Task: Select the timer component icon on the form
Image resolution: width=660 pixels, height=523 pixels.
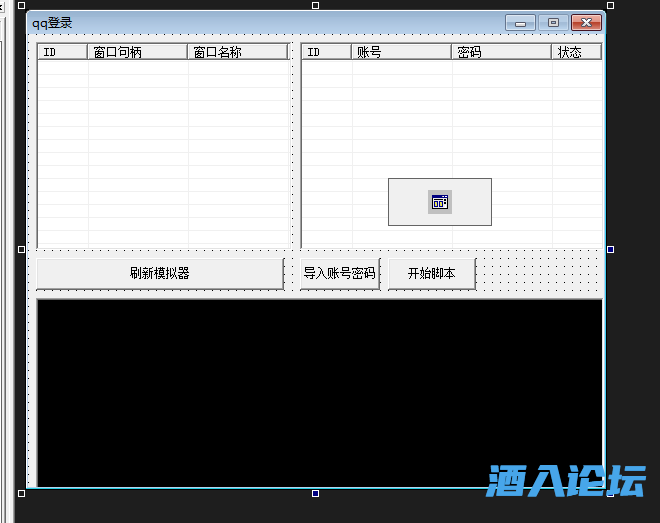Action: coord(440,202)
